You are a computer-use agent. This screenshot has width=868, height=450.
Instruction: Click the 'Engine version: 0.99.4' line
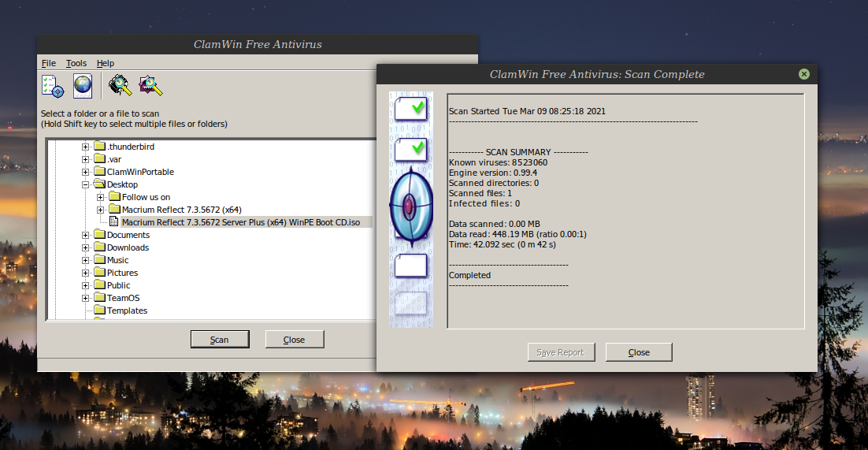coord(492,173)
